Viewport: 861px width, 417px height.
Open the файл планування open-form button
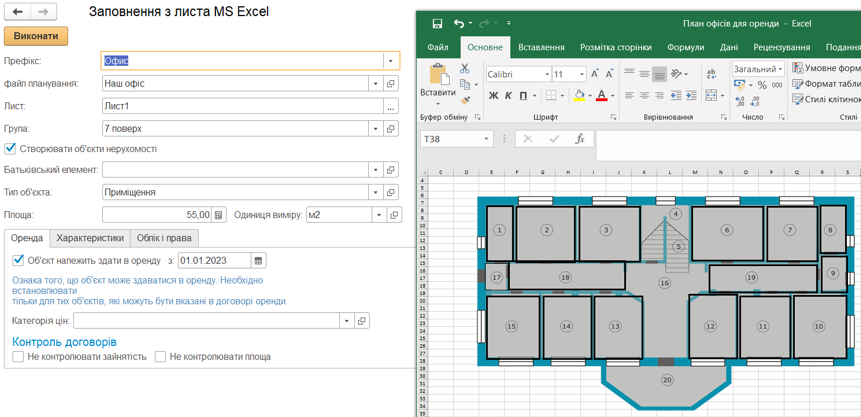(390, 84)
